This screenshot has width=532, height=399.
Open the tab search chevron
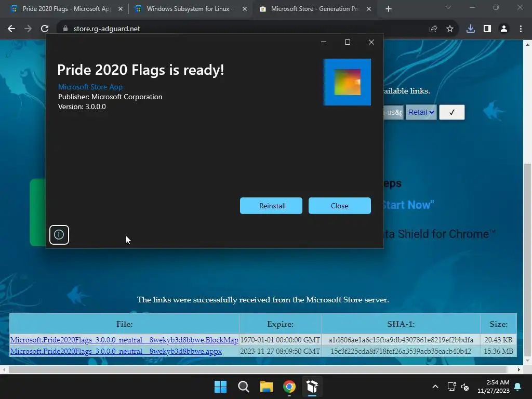tap(448, 7)
